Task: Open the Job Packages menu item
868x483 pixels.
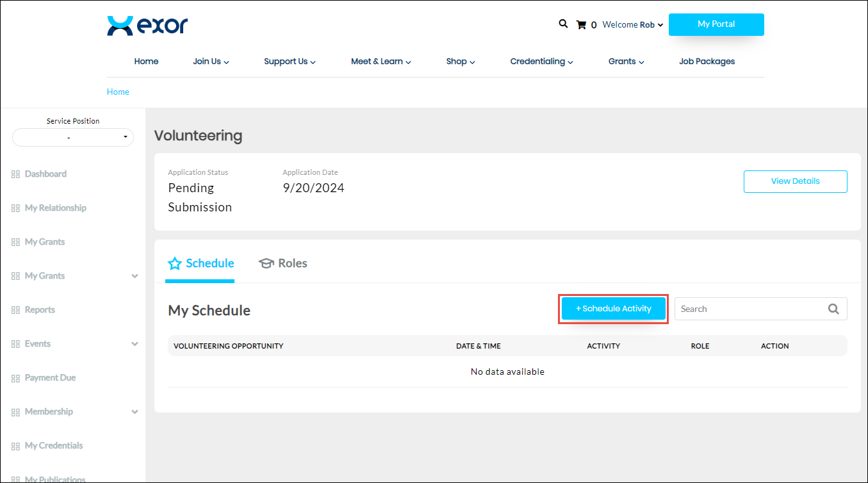Action: click(707, 61)
